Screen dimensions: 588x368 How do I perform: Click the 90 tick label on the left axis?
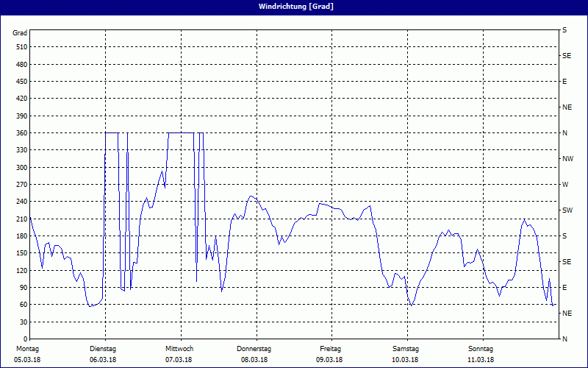pyautogui.click(x=22, y=288)
